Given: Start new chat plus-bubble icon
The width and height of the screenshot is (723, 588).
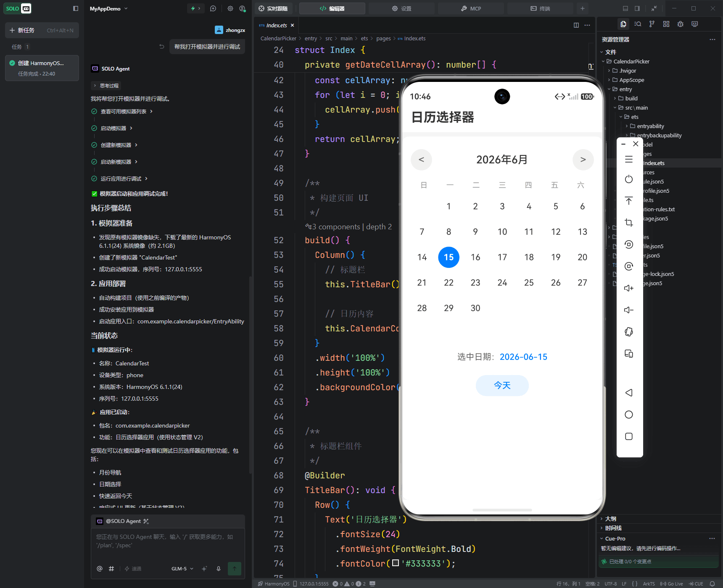Looking at the screenshot, I should click(x=213, y=8).
